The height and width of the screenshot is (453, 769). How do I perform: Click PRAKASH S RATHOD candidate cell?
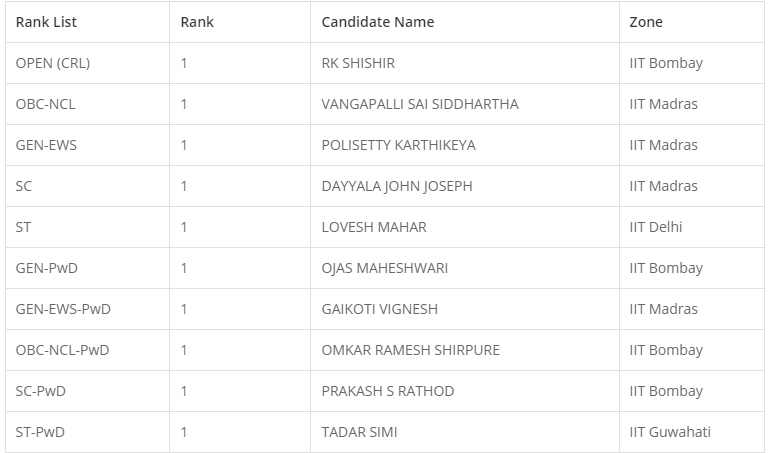pos(387,391)
